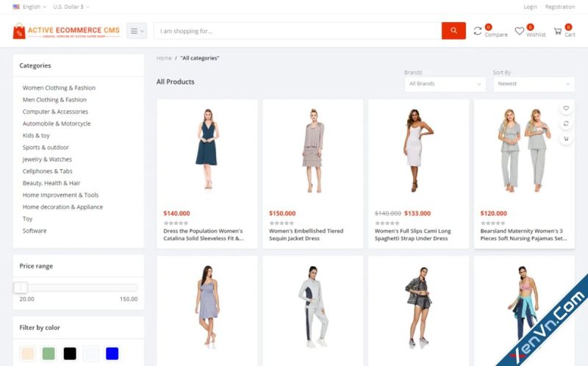Click the Active Ecommerce CMS logo
Screen dimensions: 588x366
pos(66,31)
